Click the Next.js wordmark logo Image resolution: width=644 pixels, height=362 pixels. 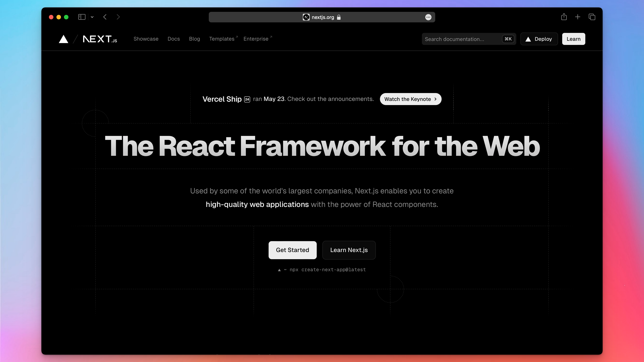(100, 39)
